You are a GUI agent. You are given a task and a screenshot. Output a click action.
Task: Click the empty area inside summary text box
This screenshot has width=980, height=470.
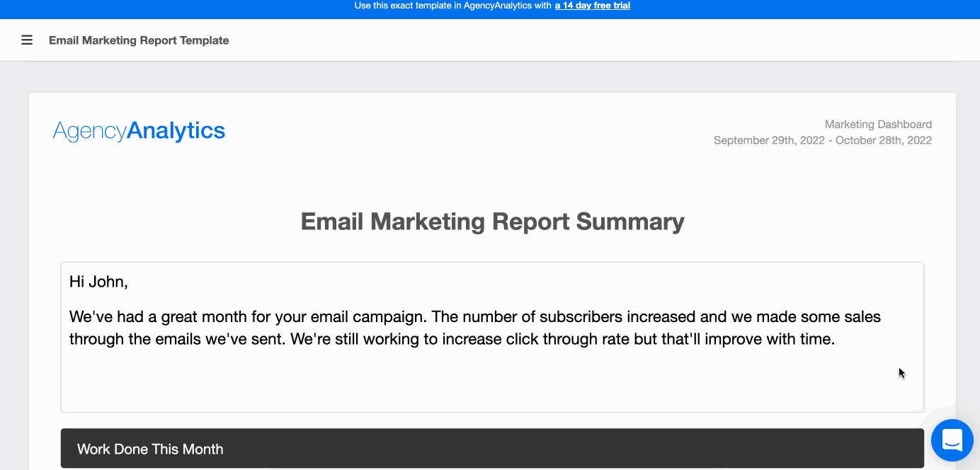pyautogui.click(x=492, y=382)
